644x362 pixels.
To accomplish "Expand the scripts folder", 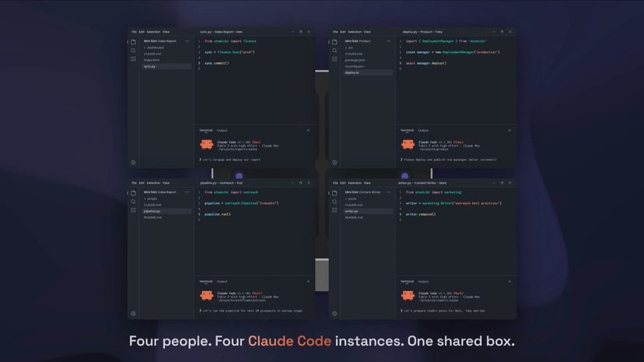I will pyautogui.click(x=151, y=199).
